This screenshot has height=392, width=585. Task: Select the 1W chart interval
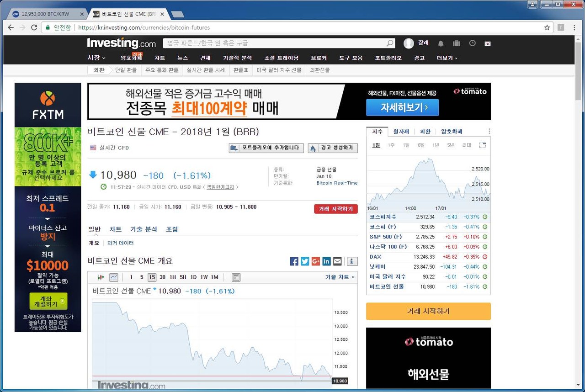point(204,277)
